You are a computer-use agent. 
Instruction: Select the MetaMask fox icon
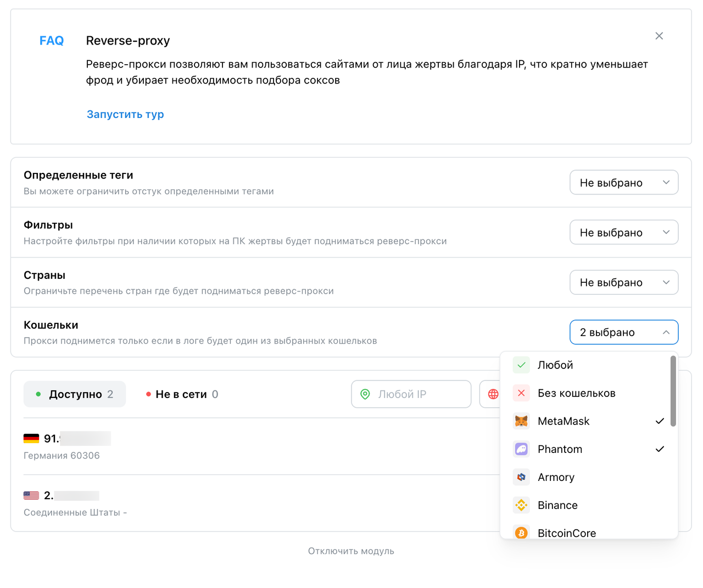coord(521,421)
